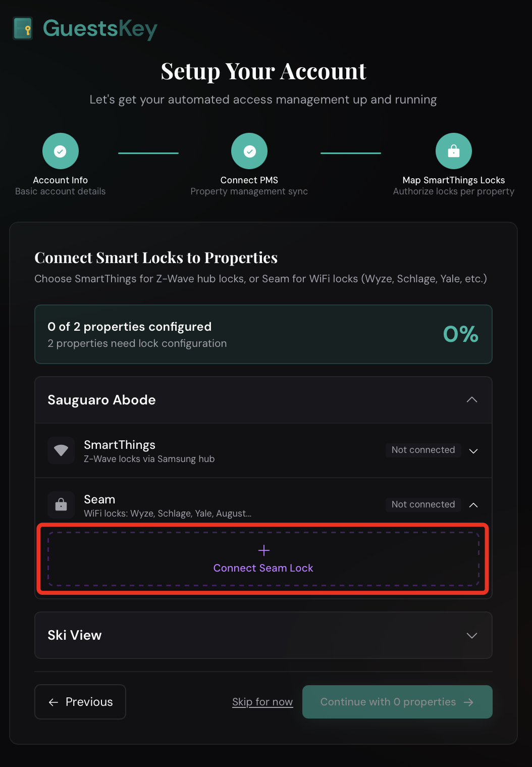Click the left arrow icon in Previous
532x767 pixels.
54,702
